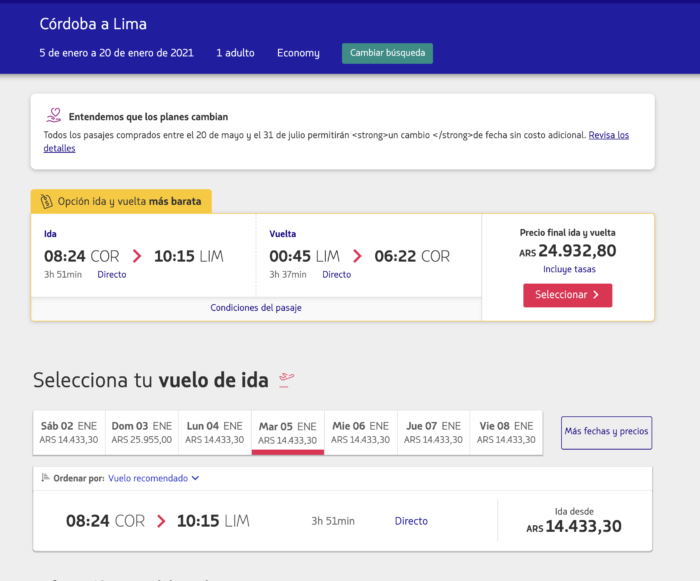Image resolution: width=700 pixels, height=581 pixels.
Task: Choose the 'Lun 04 ENE' date tab
Action: 214,432
